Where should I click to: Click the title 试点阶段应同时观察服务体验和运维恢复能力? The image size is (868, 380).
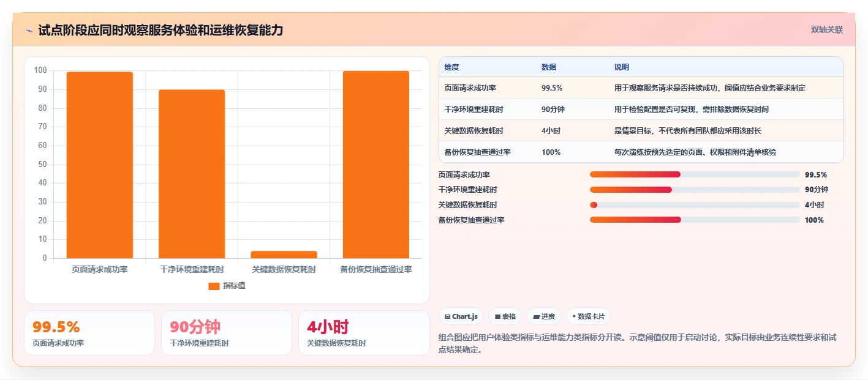160,30
